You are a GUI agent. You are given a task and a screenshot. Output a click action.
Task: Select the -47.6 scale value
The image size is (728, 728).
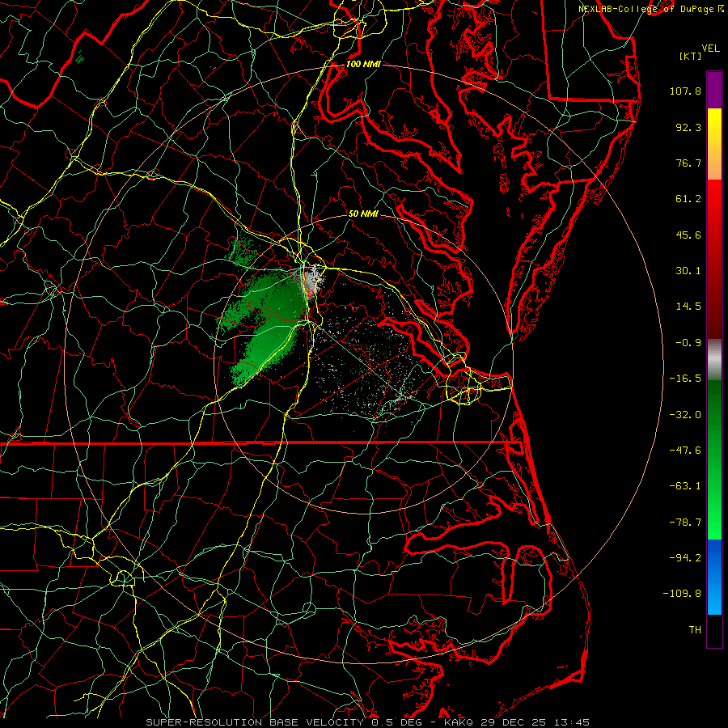click(685, 451)
